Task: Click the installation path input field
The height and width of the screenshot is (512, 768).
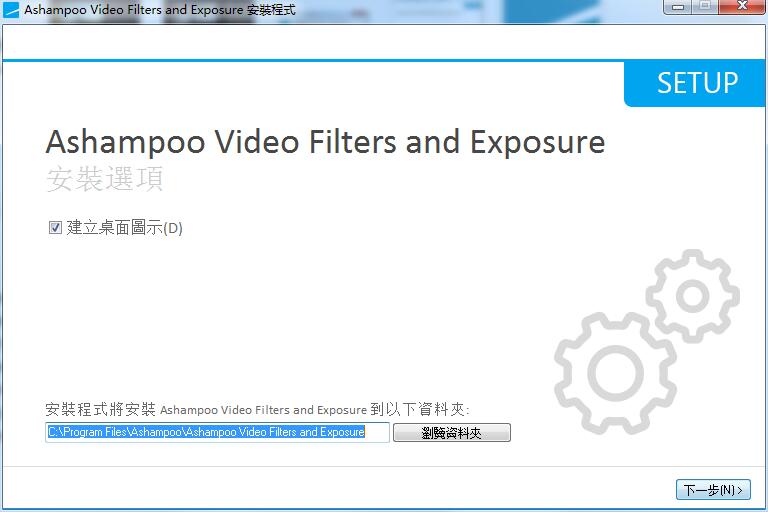Action: tap(217, 432)
